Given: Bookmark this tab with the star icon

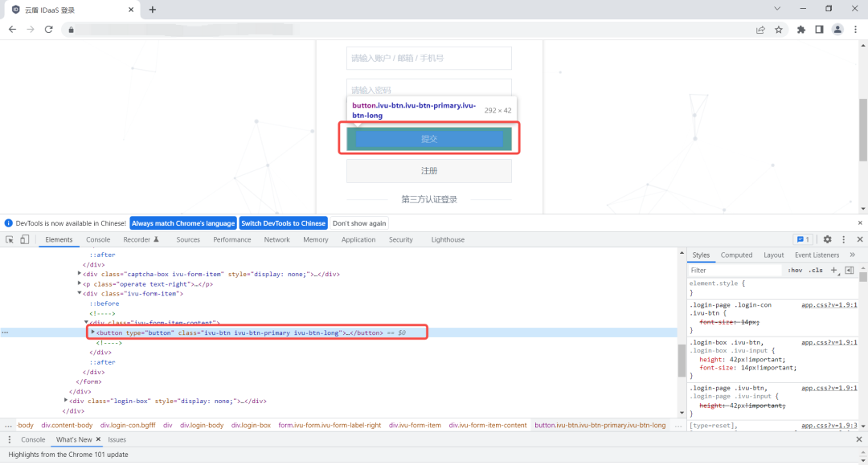Looking at the screenshot, I should pyautogui.click(x=779, y=30).
